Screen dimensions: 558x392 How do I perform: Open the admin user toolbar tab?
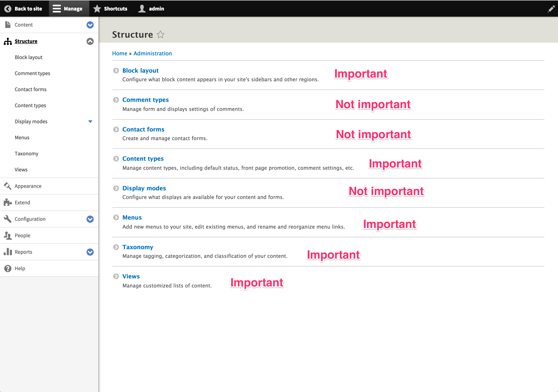tap(151, 9)
